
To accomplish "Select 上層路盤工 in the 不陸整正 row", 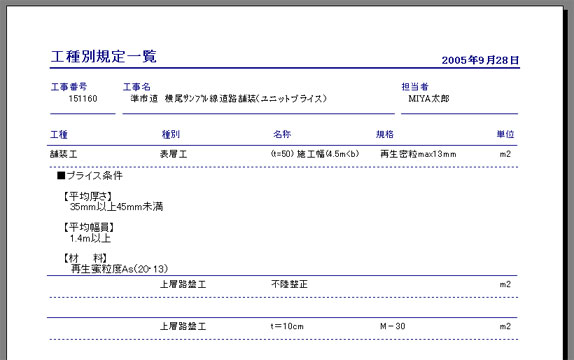I will pyautogui.click(x=183, y=285).
